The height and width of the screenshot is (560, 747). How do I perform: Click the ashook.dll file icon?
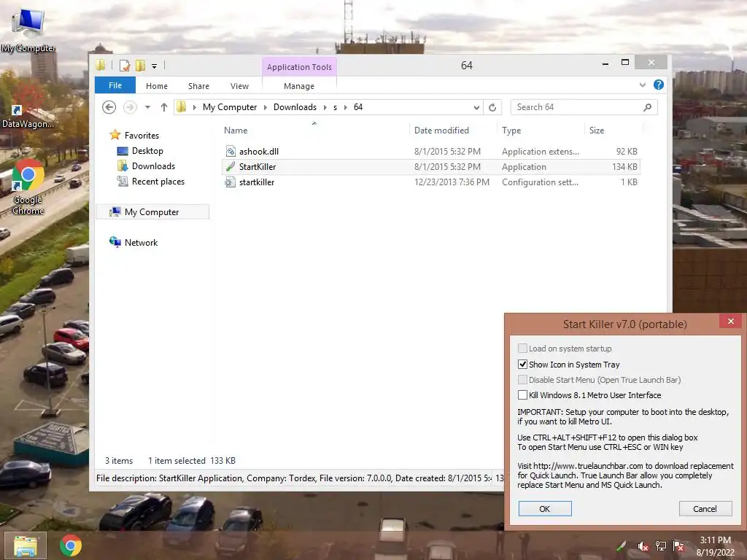pyautogui.click(x=231, y=152)
